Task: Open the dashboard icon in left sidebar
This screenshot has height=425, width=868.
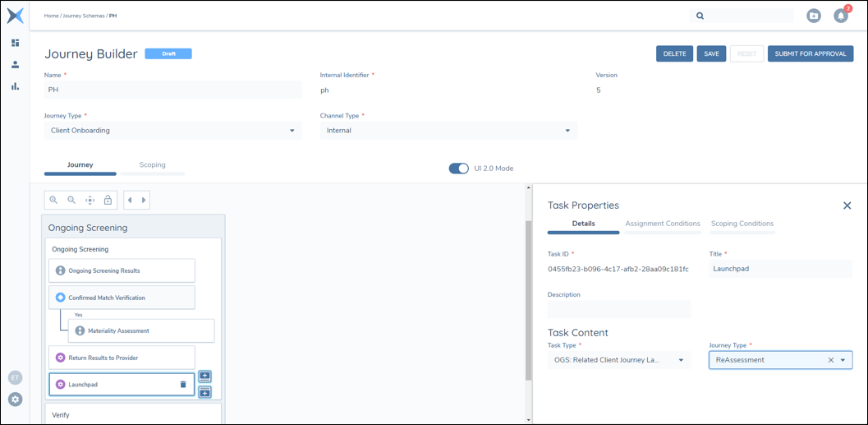Action: [15, 43]
